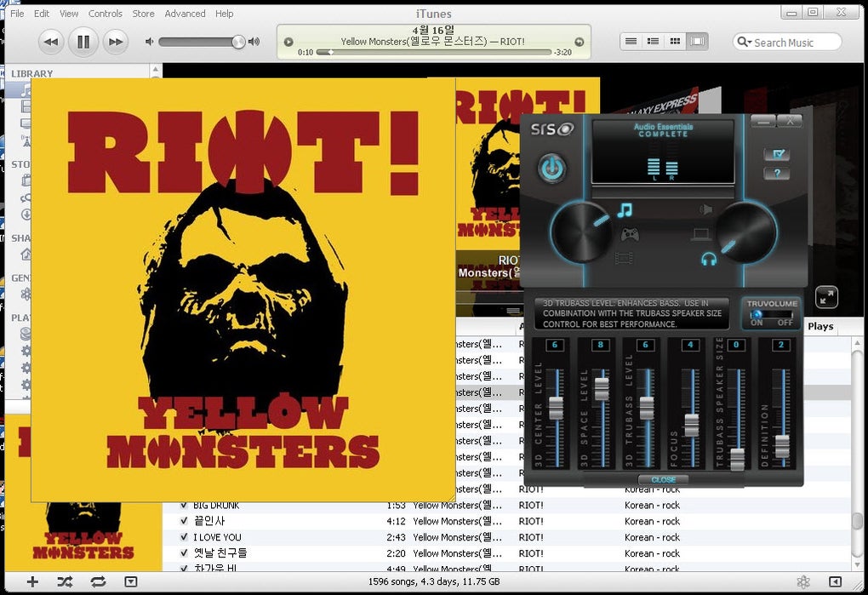
Task: Switch to album list view
Action: [654, 42]
